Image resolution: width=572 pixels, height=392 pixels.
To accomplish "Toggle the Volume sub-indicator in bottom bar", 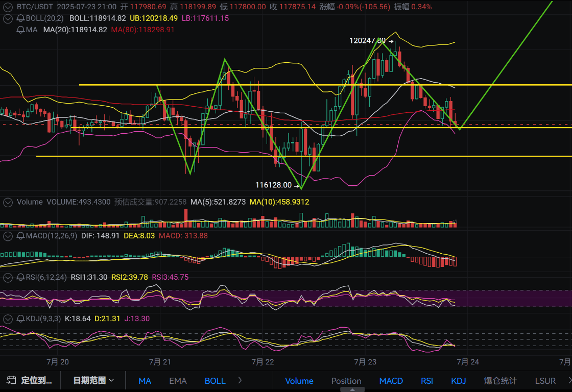I will click(x=299, y=381).
